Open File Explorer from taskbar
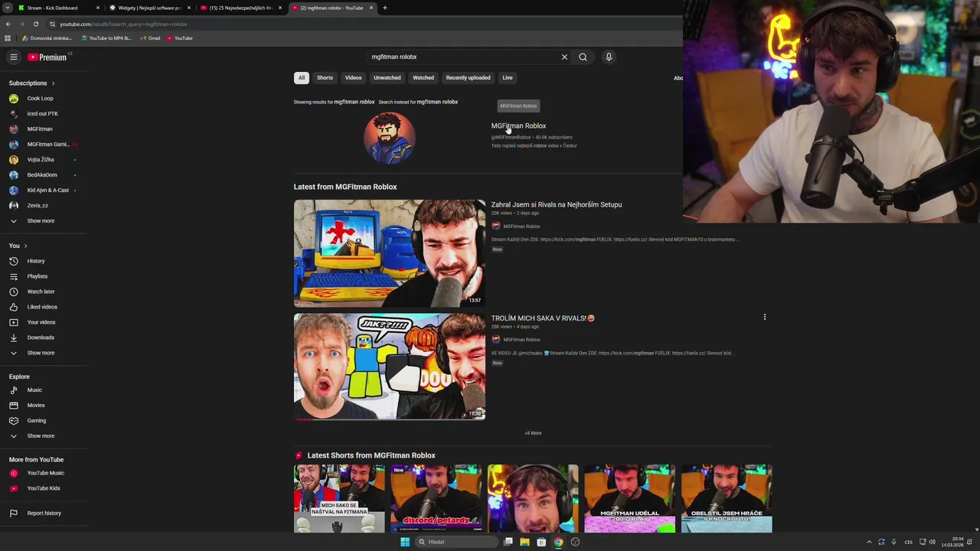 (524, 542)
